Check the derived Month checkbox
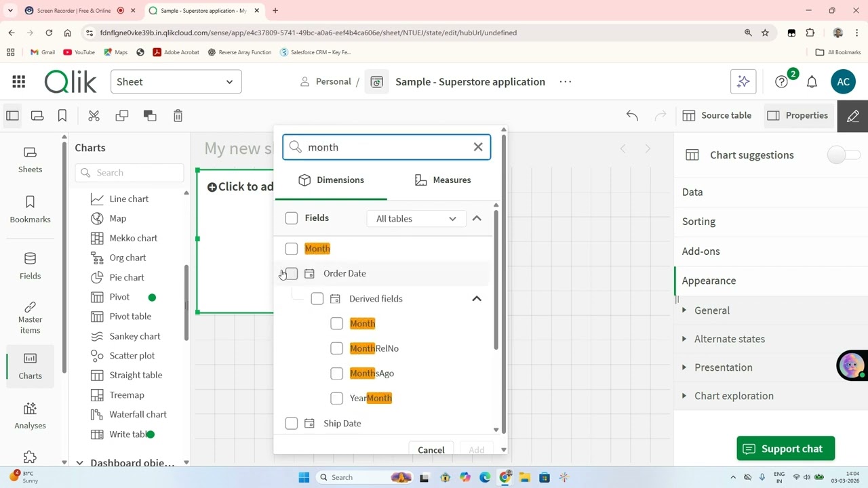 coord(337,324)
